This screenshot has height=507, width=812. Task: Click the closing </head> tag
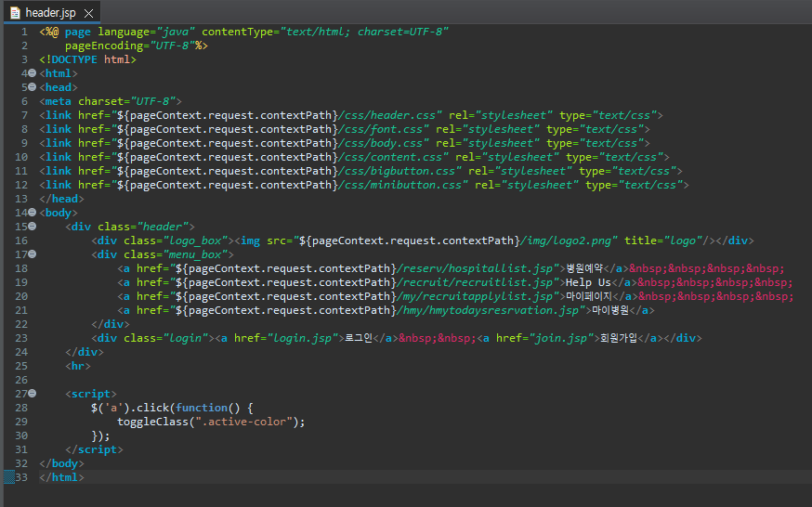[61, 199]
